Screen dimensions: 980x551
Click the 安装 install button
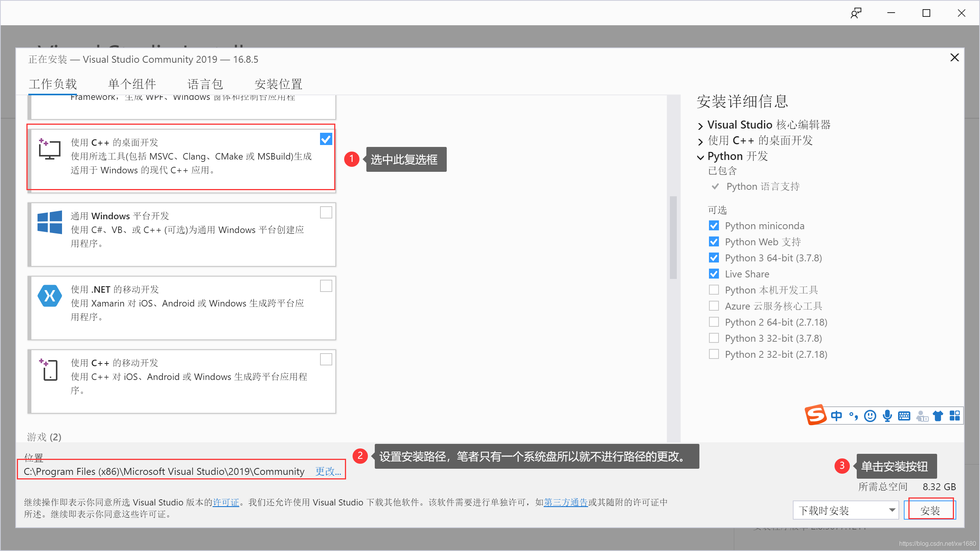[x=930, y=510]
